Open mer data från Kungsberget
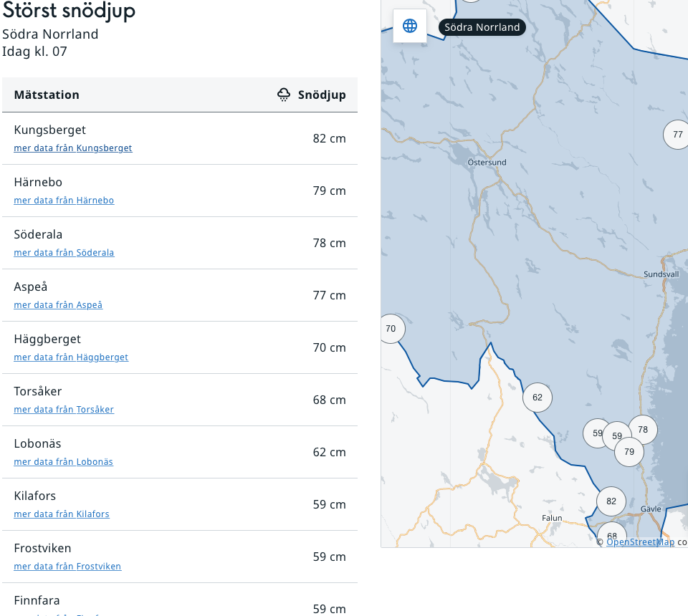The image size is (688, 616). 73,148
